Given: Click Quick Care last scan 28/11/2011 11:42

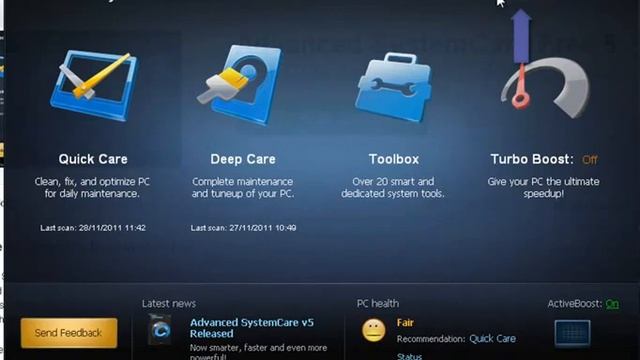Looking at the screenshot, I should pos(93,228).
